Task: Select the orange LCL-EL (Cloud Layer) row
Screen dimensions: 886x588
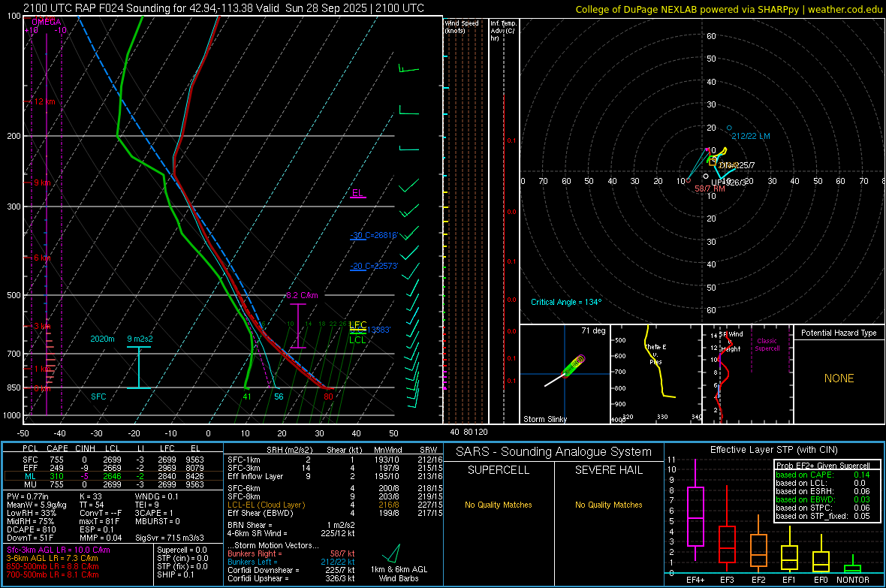Action: click(x=335, y=505)
